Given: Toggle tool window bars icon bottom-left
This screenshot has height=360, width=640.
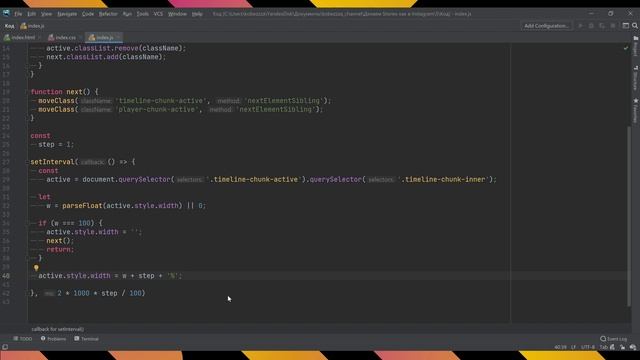Looking at the screenshot, I should pyautogui.click(x=5, y=347).
